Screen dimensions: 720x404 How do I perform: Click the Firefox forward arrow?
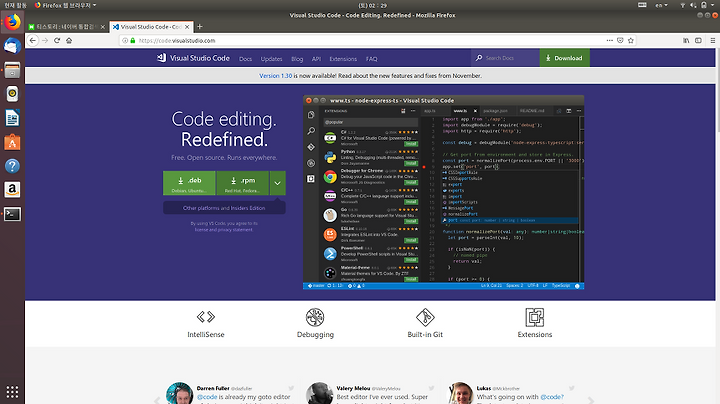[45, 40]
